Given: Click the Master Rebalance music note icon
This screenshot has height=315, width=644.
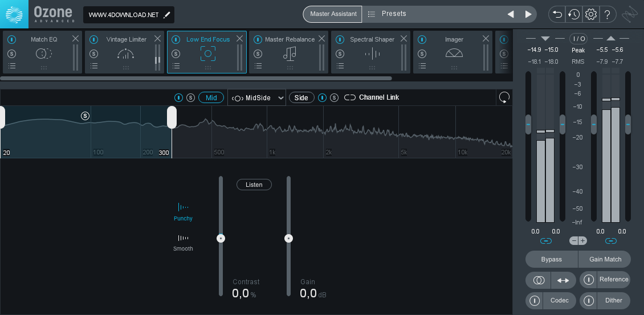Looking at the screenshot, I should pyautogui.click(x=290, y=54).
